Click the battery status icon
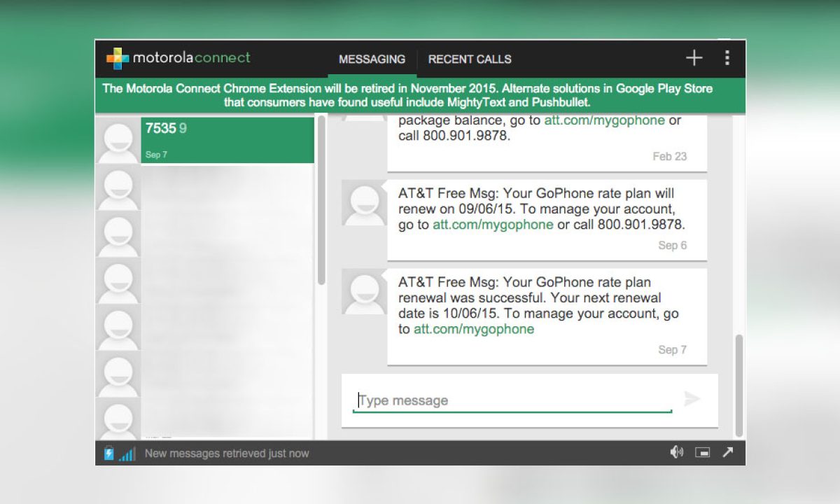840x504 pixels. click(x=108, y=454)
